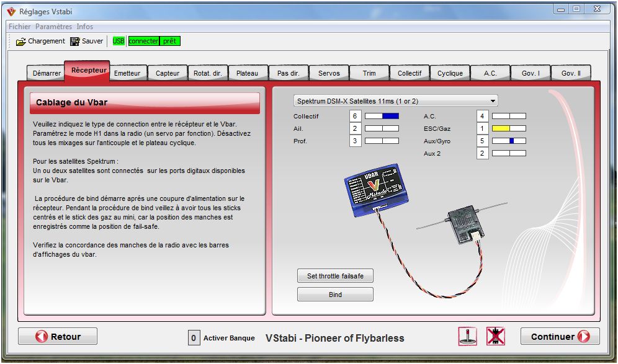Viewport: 618px width, 364px height.
Task: Click the red arrow icon on Retour
Action: coord(42,337)
